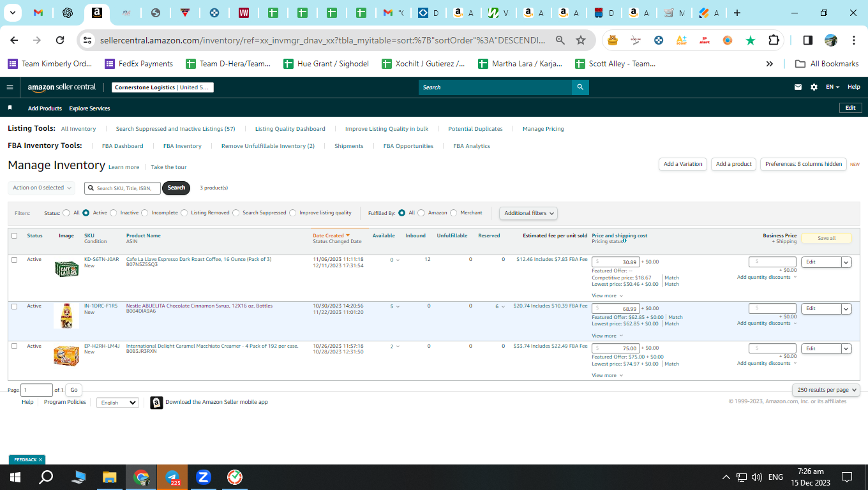Check the Nestle ABUELITA row checkbox
This screenshot has height=490, width=868.
(x=15, y=306)
